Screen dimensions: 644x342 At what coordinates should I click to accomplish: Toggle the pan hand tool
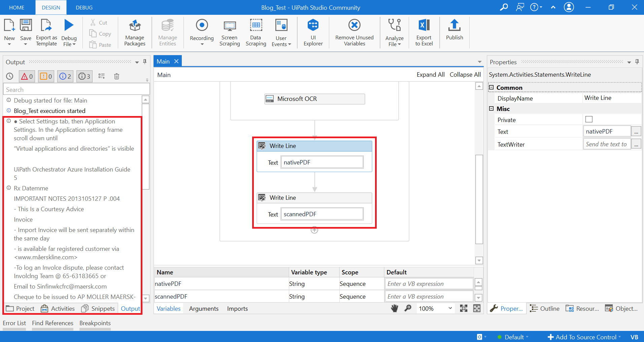(x=395, y=308)
